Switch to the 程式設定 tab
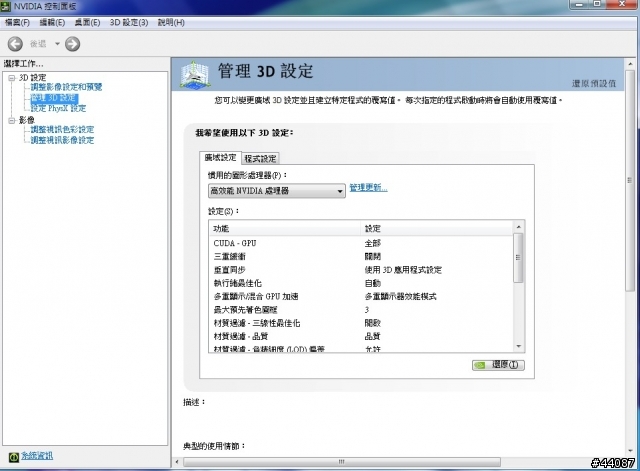 pyautogui.click(x=260, y=158)
